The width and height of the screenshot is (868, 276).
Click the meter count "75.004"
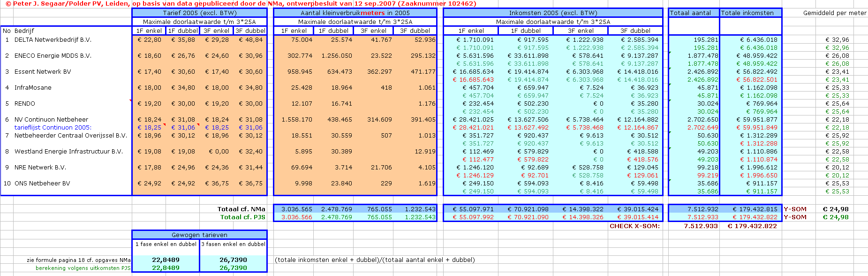[x=302, y=40]
